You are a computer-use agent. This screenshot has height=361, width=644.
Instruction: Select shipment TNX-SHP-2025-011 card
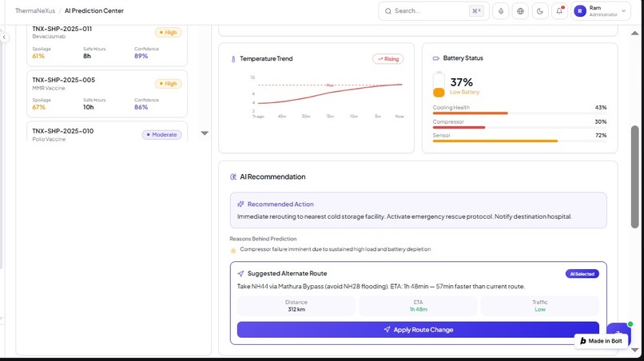(107, 45)
